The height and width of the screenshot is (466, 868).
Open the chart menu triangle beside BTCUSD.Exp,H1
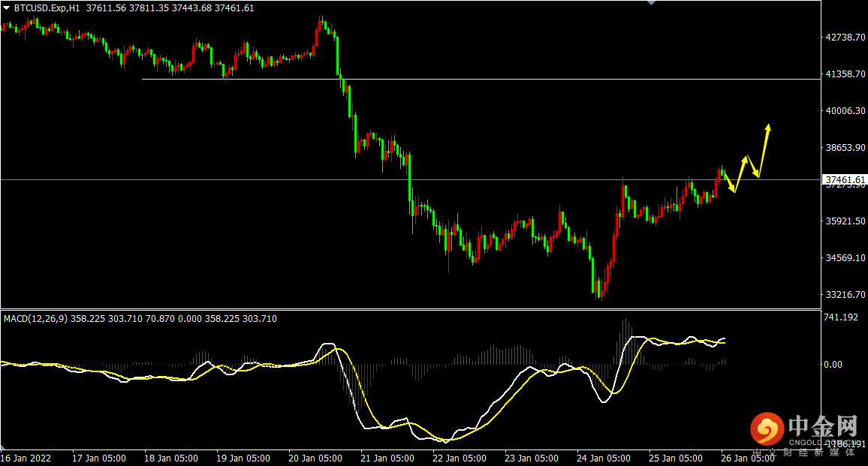click(x=7, y=8)
